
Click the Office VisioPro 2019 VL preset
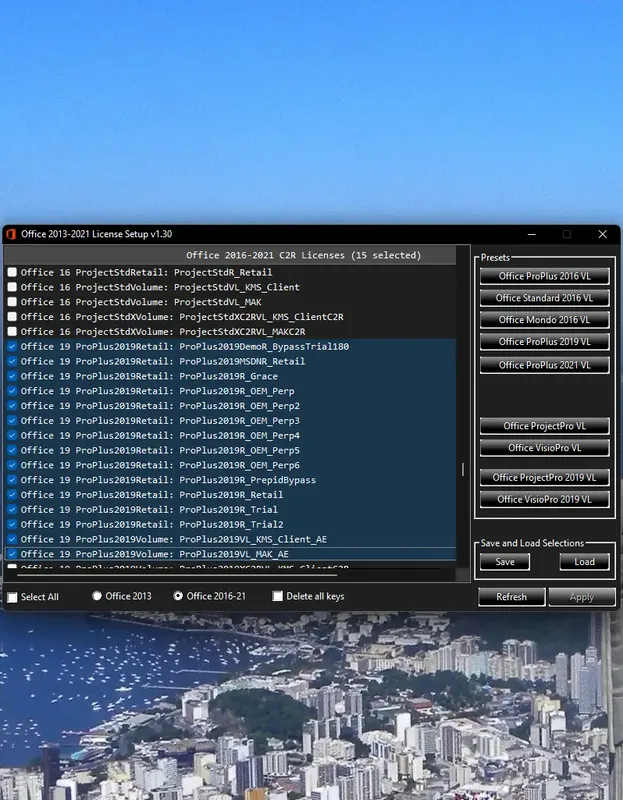[x=544, y=499]
